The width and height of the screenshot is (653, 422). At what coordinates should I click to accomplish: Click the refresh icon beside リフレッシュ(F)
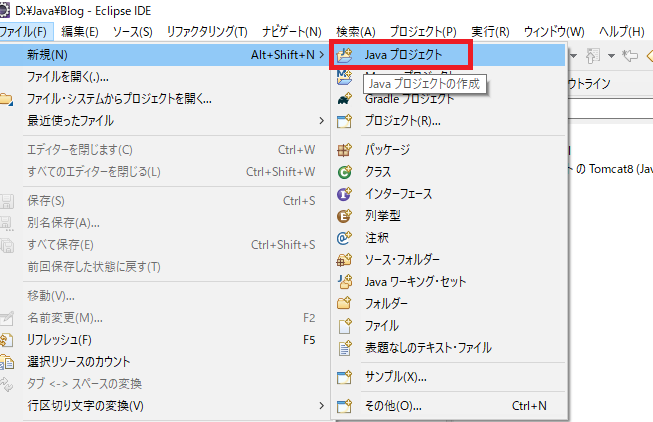pyautogui.click(x=7, y=340)
